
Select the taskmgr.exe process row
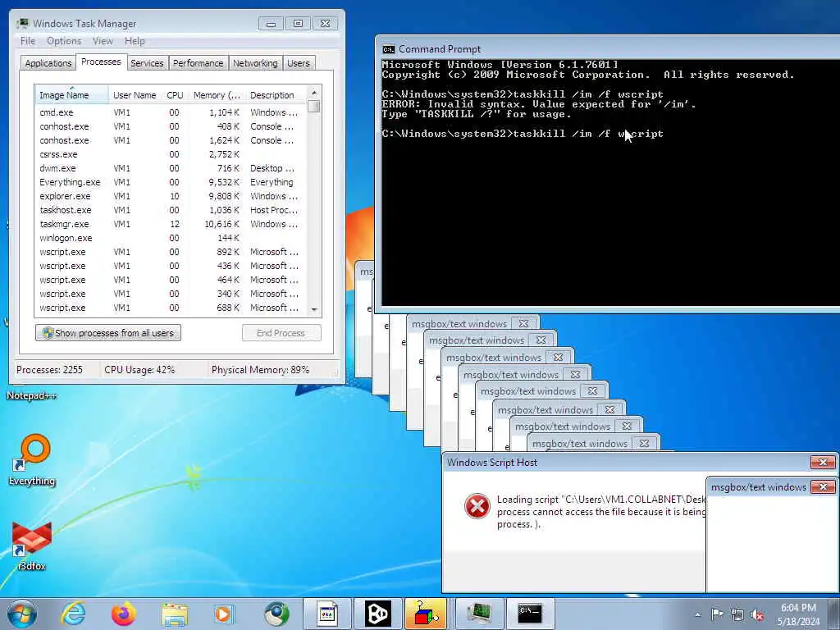(x=171, y=224)
